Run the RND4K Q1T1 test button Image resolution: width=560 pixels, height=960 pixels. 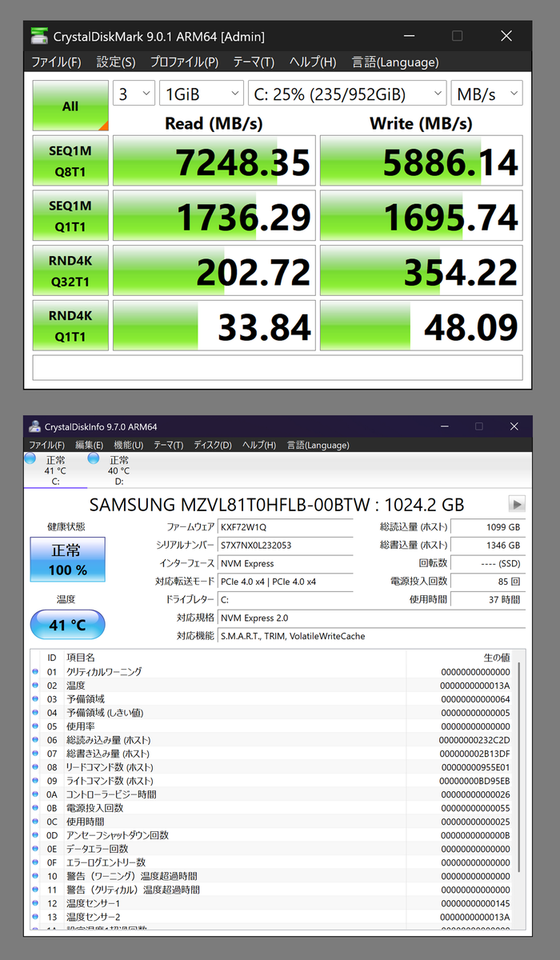tap(70, 325)
